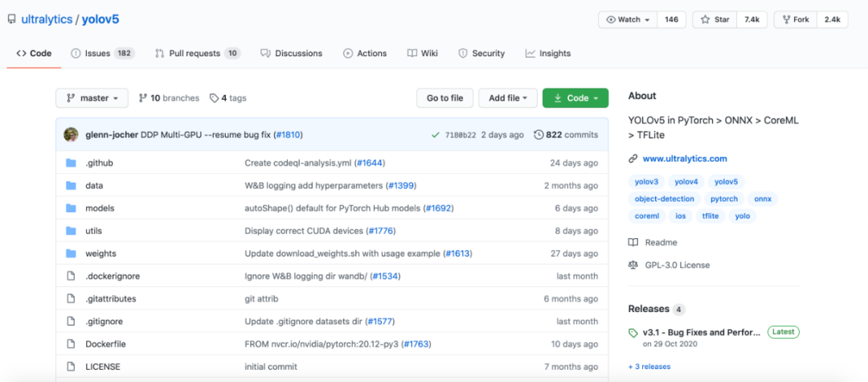Open the www.ultralytics.com website link
The image size is (868, 382).
pos(685,159)
